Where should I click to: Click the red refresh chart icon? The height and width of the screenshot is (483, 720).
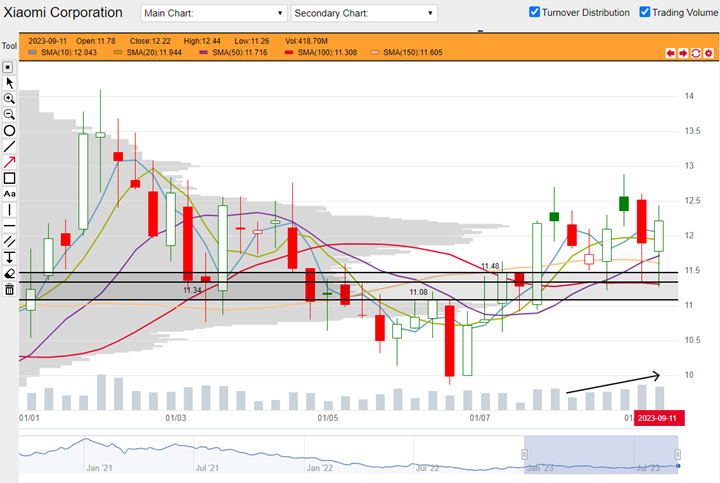(696, 53)
